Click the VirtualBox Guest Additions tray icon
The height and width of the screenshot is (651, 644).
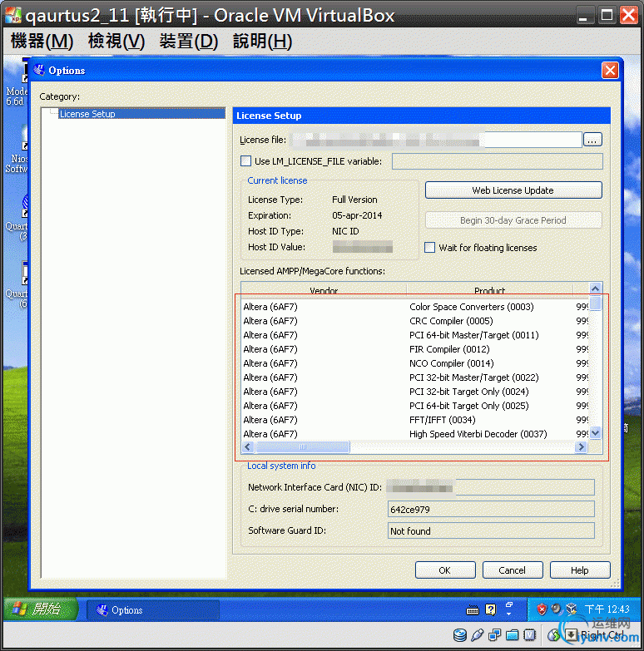[572, 609]
